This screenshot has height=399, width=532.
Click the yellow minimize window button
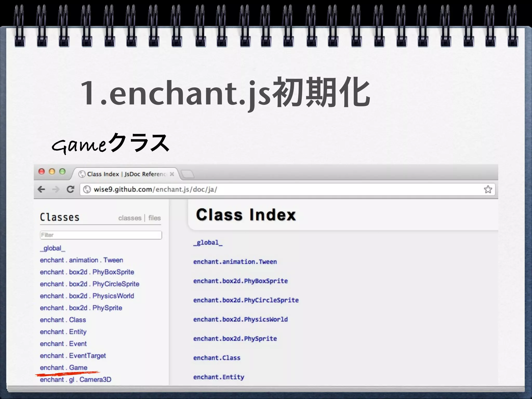click(52, 171)
